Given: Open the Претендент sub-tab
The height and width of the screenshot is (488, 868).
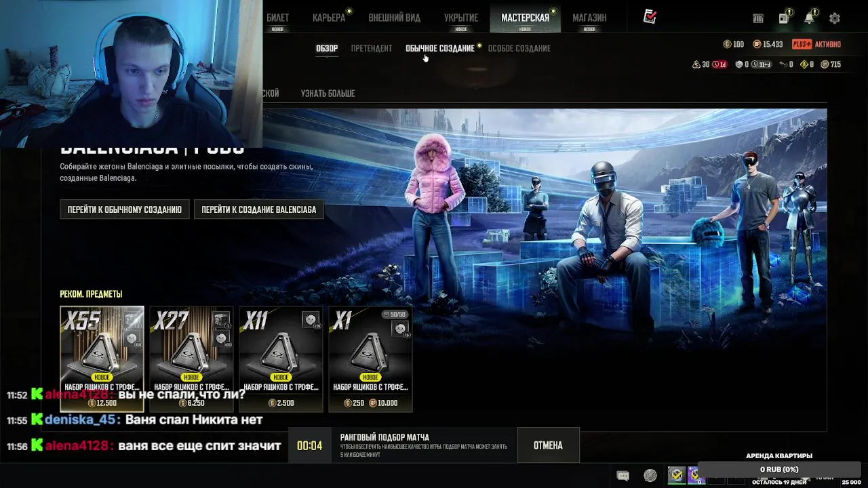Looking at the screenshot, I should 372,48.
